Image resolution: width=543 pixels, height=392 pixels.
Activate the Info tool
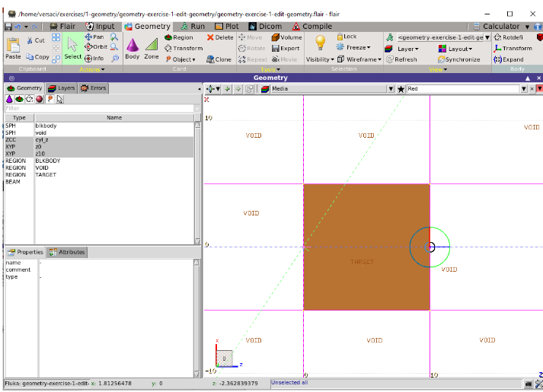(94, 58)
